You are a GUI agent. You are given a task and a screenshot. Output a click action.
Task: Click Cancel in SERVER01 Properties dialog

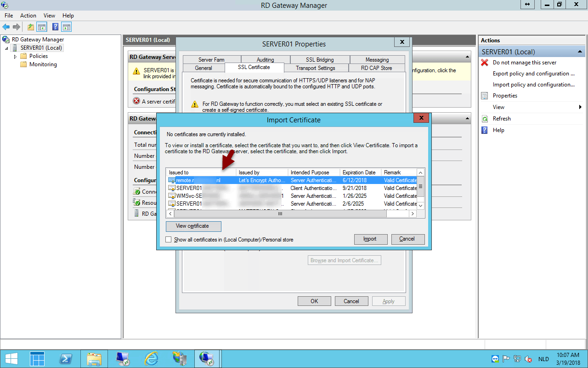pyautogui.click(x=351, y=301)
